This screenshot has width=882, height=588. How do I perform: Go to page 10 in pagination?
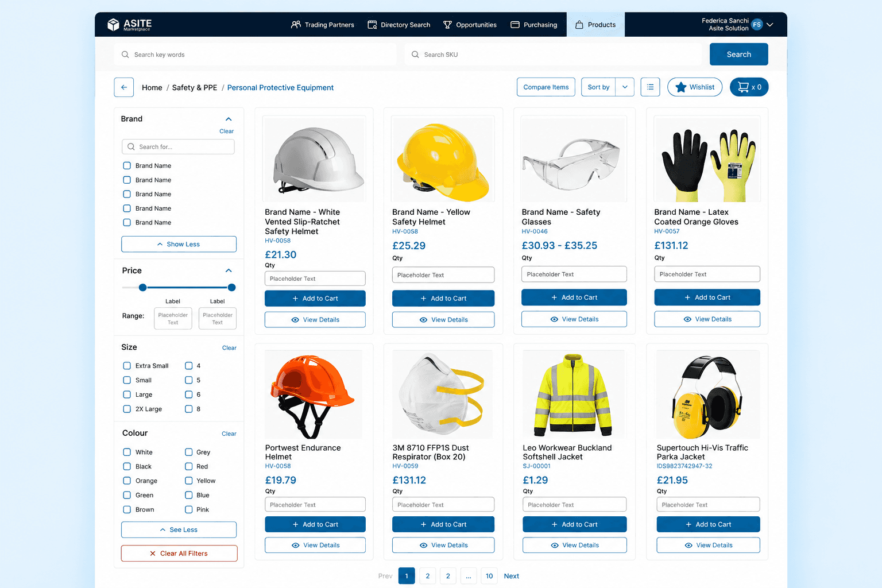[489, 576]
